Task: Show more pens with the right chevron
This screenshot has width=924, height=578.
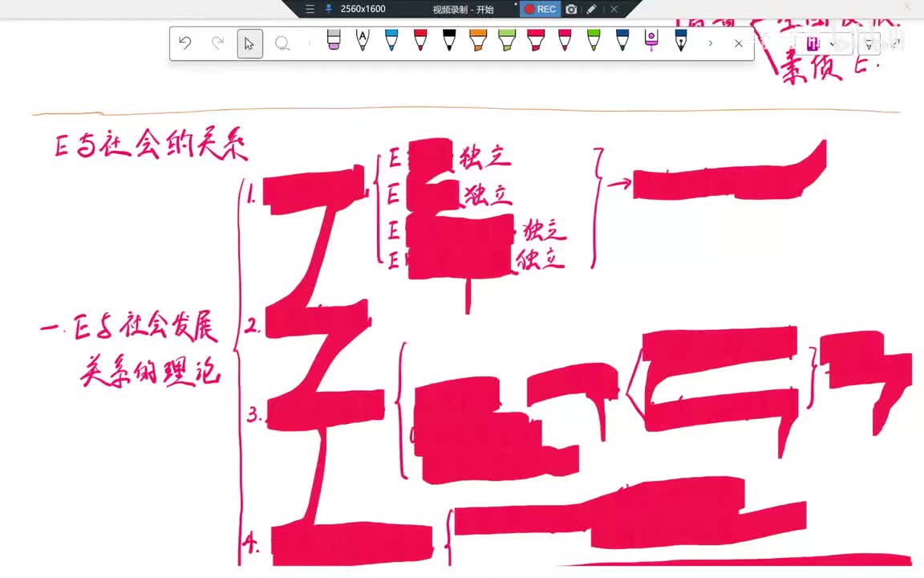Action: (710, 43)
